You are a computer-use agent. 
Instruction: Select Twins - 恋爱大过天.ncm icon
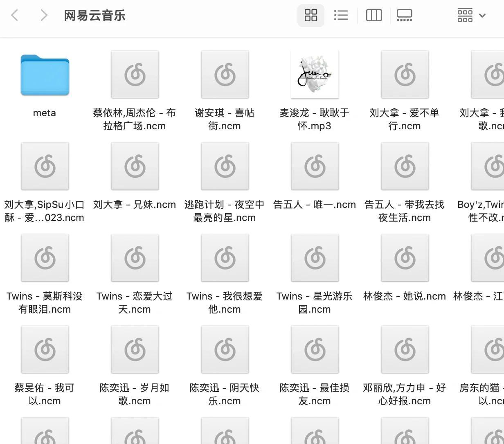click(x=135, y=258)
